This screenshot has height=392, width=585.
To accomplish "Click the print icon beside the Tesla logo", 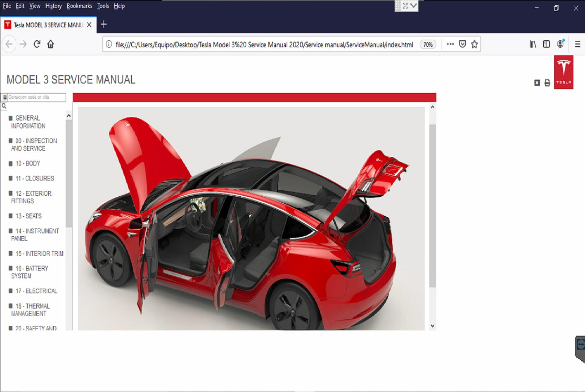I will [x=547, y=83].
